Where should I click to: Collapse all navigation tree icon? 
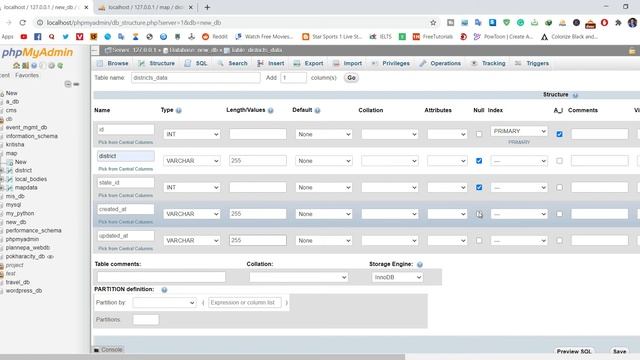pyautogui.click(x=68, y=84)
